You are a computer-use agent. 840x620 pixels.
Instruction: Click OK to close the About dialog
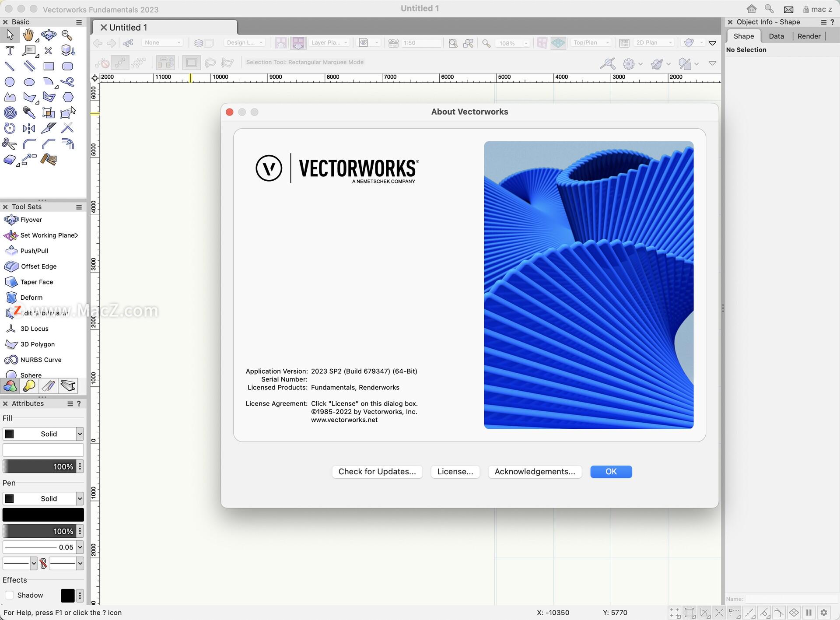click(611, 471)
